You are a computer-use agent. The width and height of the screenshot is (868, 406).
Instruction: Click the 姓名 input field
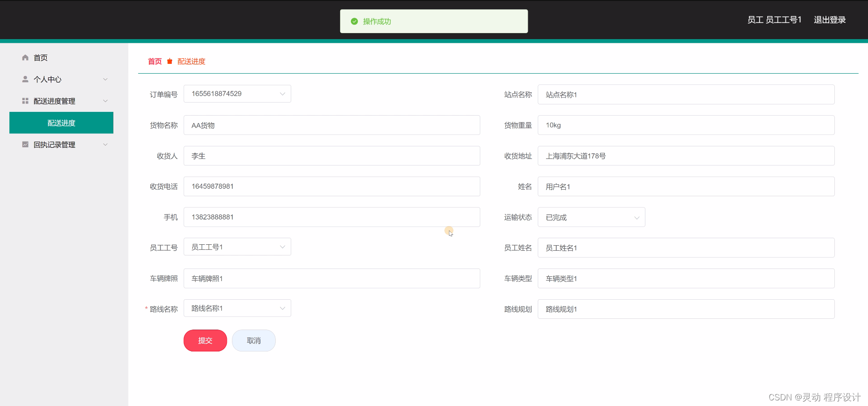click(686, 186)
